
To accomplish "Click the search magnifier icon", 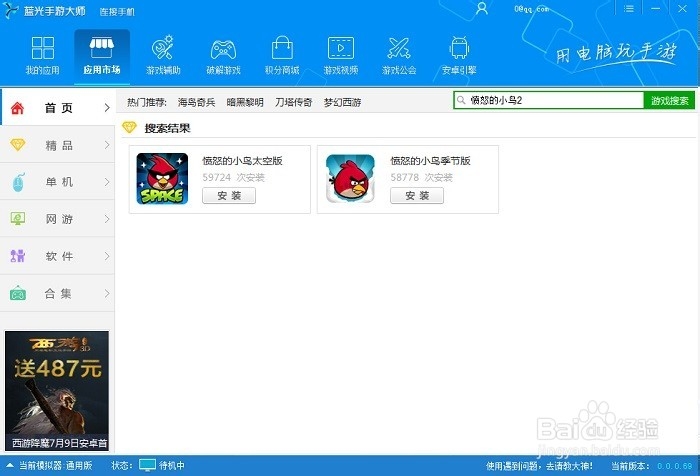I will click(461, 100).
